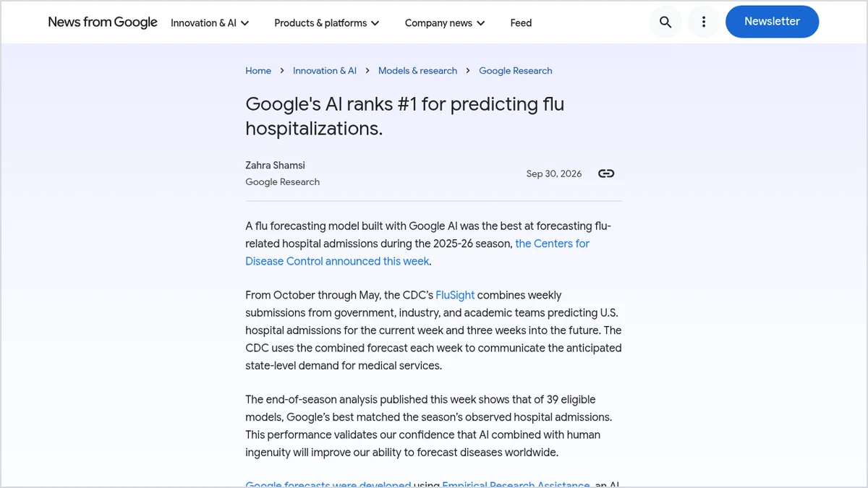Screen dimensions: 868x488
Task: Go to the Home breadcrumb
Action: click(258, 71)
